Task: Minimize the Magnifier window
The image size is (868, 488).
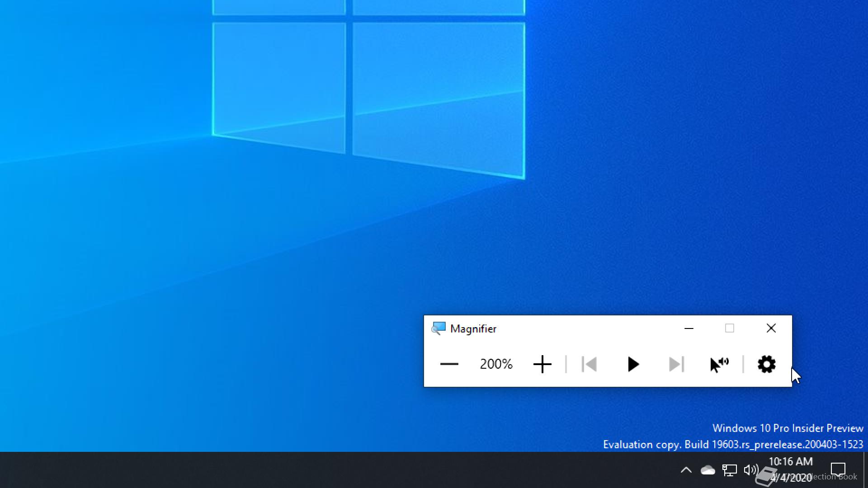Action: tap(689, 328)
